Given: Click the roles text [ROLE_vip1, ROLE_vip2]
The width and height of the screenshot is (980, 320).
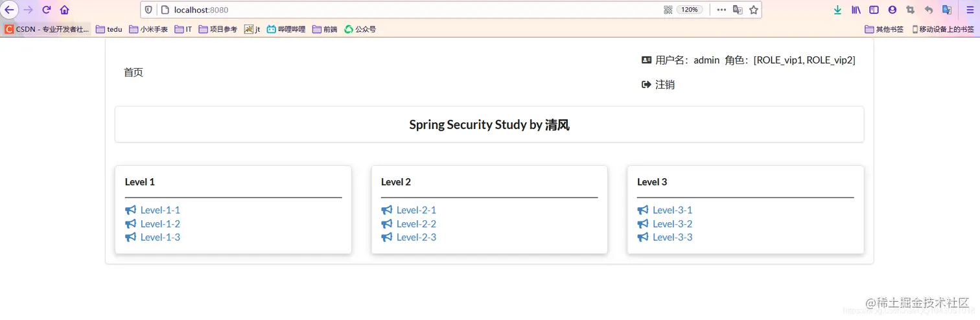Looking at the screenshot, I should tap(804, 60).
